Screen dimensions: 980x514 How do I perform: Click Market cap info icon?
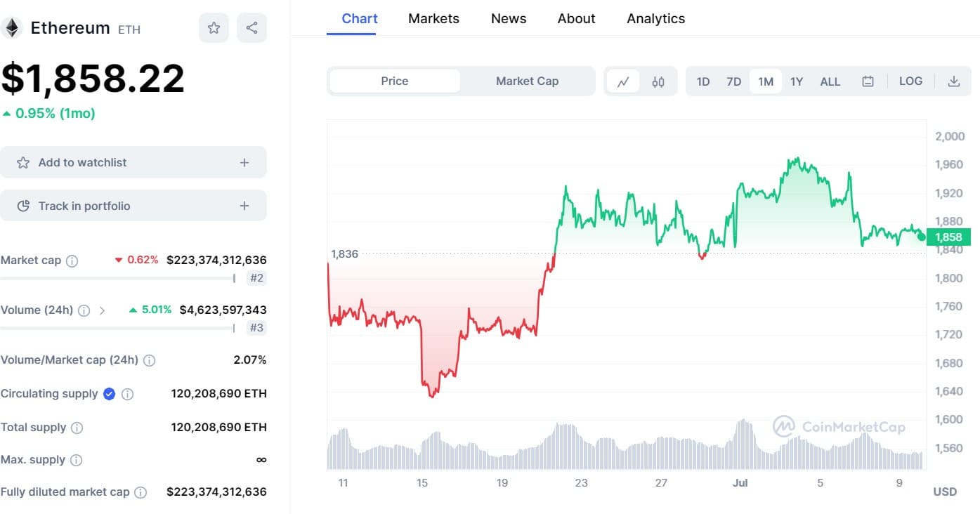[72, 261]
